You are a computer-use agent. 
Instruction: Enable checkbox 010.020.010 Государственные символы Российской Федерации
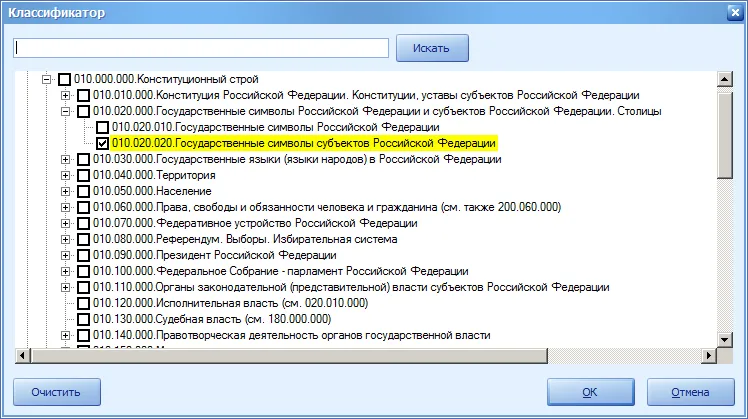pos(103,127)
